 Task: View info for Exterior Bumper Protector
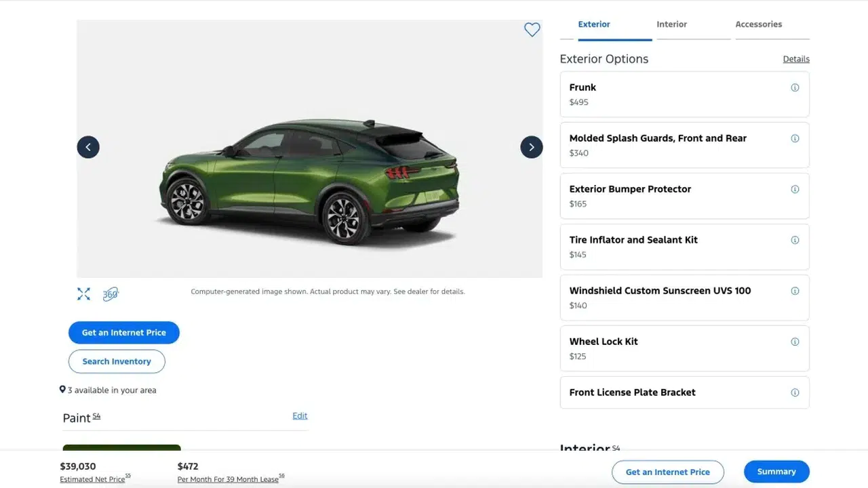pyautogui.click(x=795, y=188)
